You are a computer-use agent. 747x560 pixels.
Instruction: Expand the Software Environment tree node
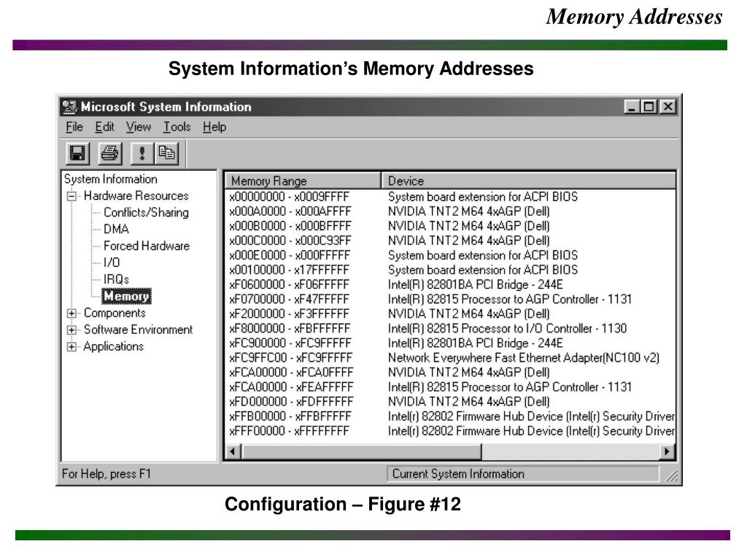71,330
